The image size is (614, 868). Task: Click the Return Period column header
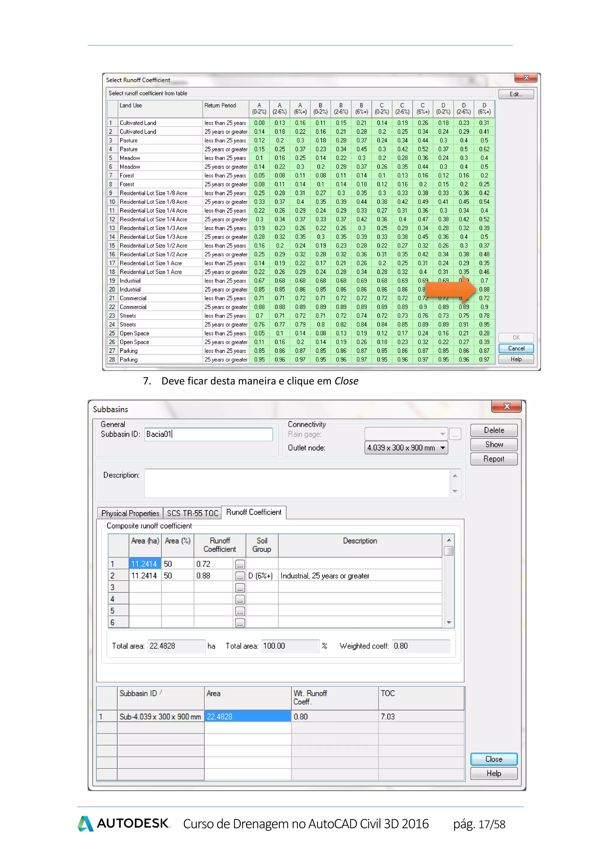(226, 109)
